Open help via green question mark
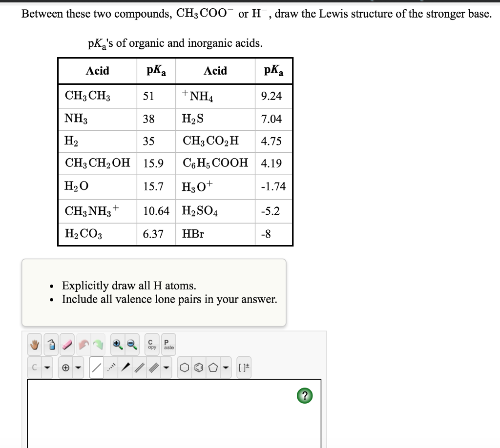This screenshot has width=500, height=448. pyautogui.click(x=305, y=396)
